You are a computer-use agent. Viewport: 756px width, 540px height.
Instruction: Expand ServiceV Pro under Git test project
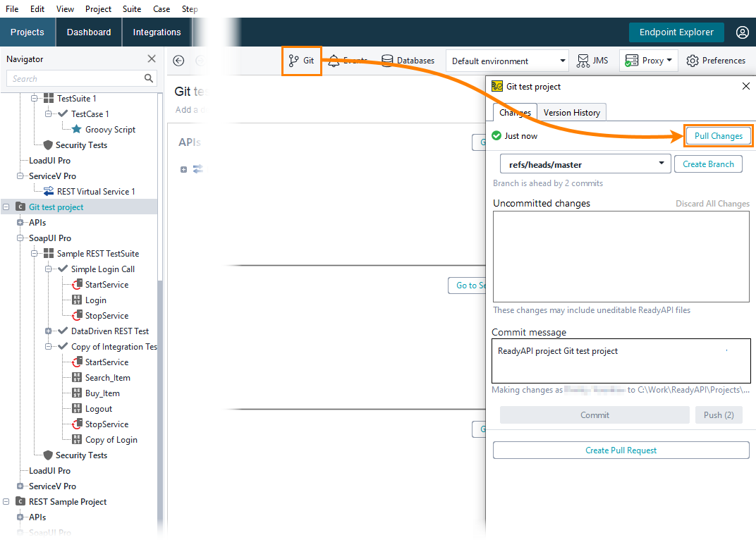[x=20, y=486]
